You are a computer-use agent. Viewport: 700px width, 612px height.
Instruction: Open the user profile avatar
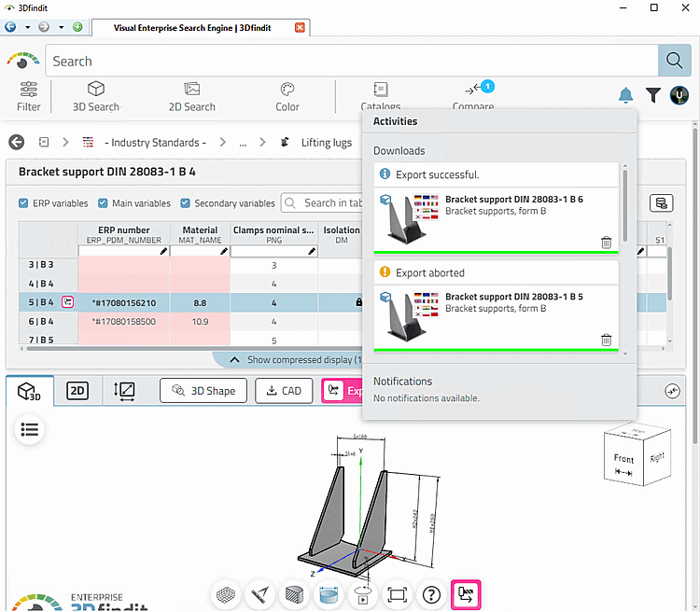679,95
